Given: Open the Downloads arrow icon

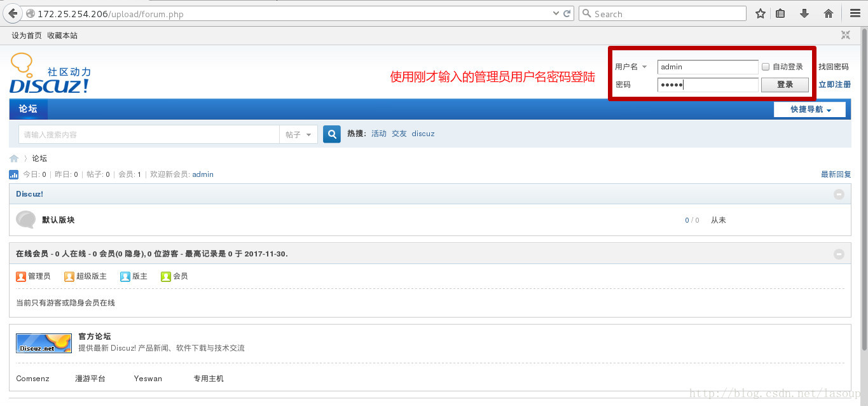Looking at the screenshot, I should click(x=804, y=13).
